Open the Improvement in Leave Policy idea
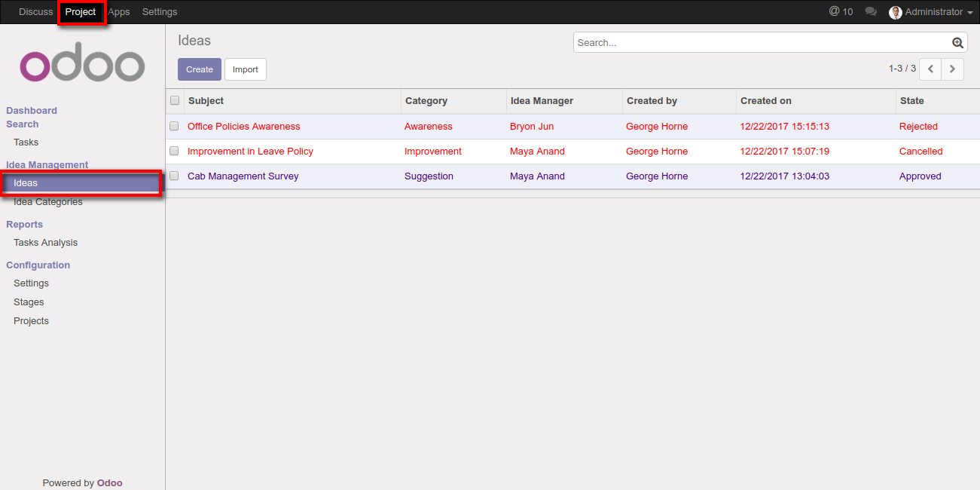Image resolution: width=980 pixels, height=490 pixels. [251, 152]
